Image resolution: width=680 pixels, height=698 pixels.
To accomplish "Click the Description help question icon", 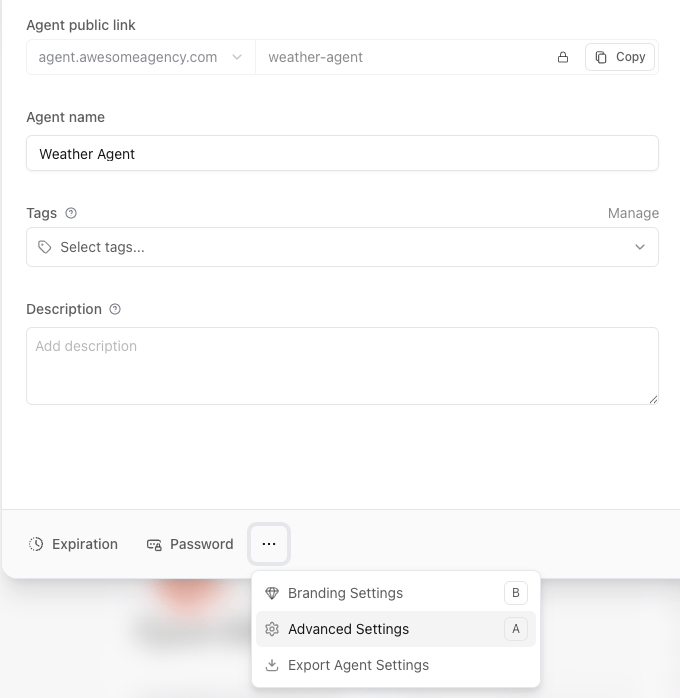I will click(x=115, y=309).
